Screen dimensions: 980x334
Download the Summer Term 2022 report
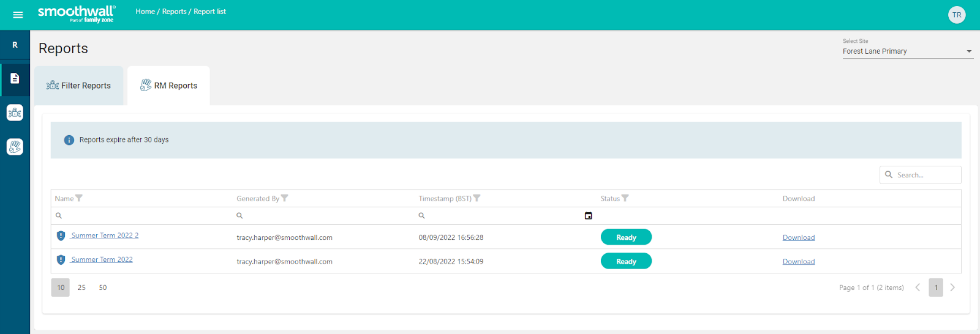798,262
